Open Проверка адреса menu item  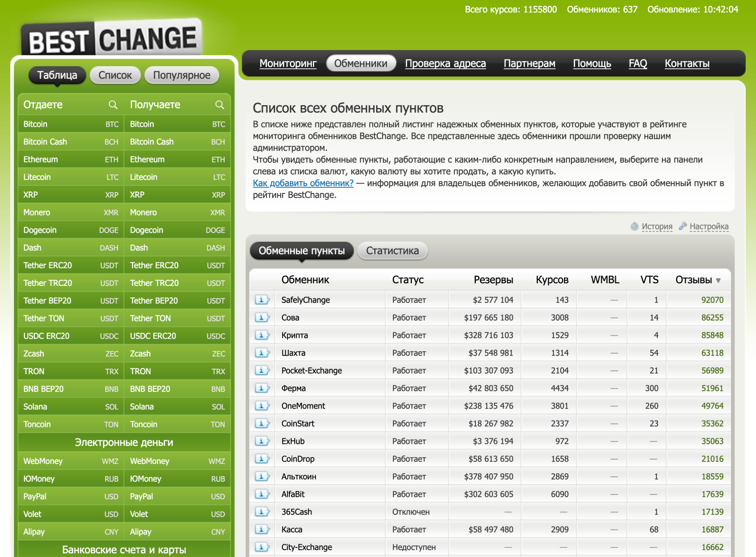click(x=445, y=64)
